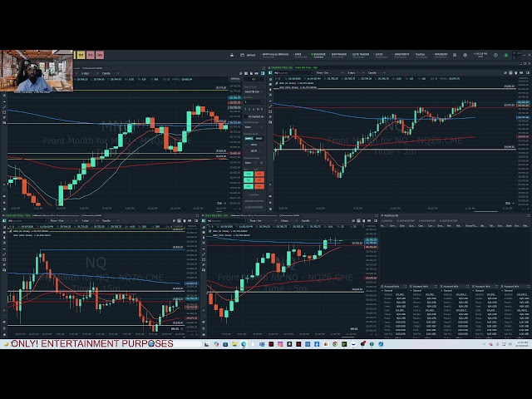Click Close Selected in Positions panel

tap(448, 221)
